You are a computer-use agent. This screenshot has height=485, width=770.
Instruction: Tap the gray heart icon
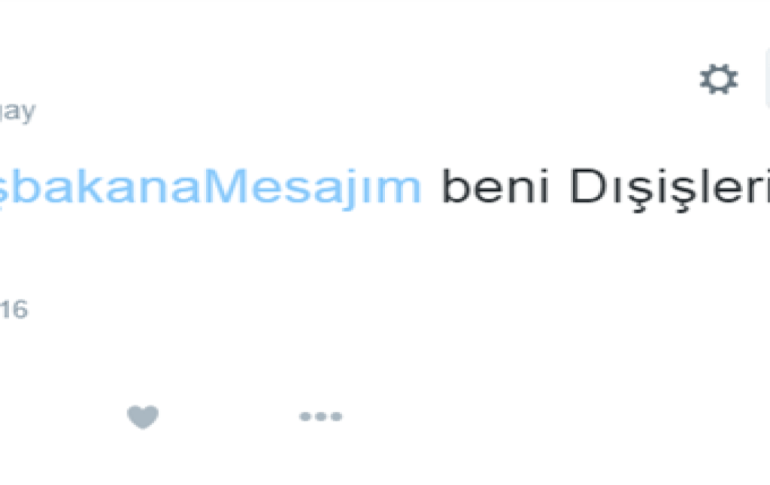[x=143, y=417]
